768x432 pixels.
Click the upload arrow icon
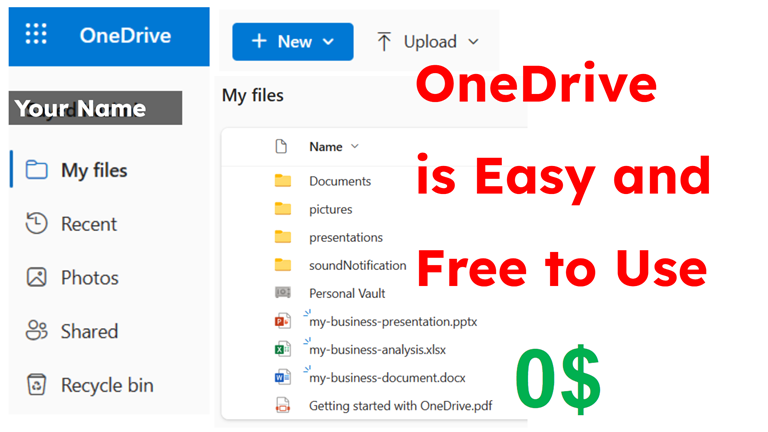[x=384, y=42]
